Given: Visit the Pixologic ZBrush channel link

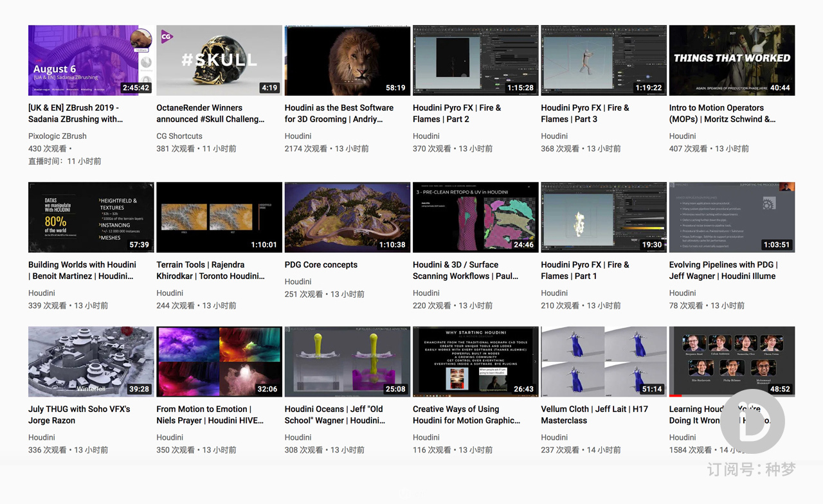Looking at the screenshot, I should pyautogui.click(x=57, y=136).
